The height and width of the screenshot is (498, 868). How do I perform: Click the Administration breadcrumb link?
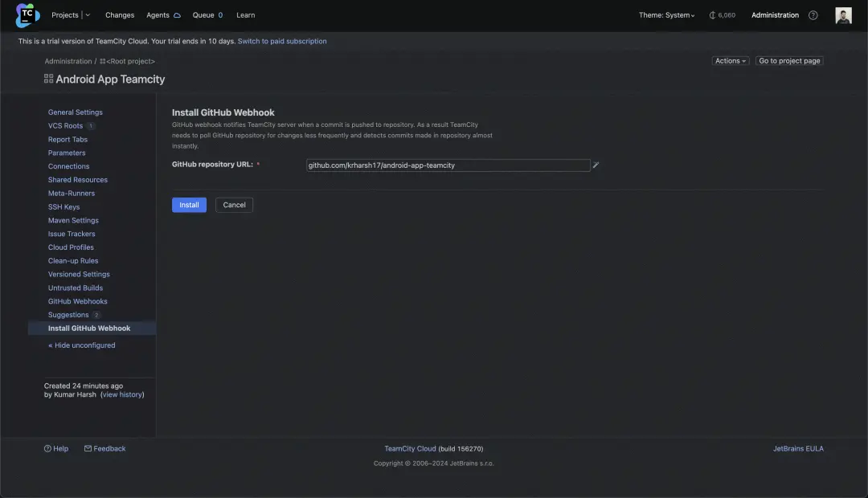68,61
